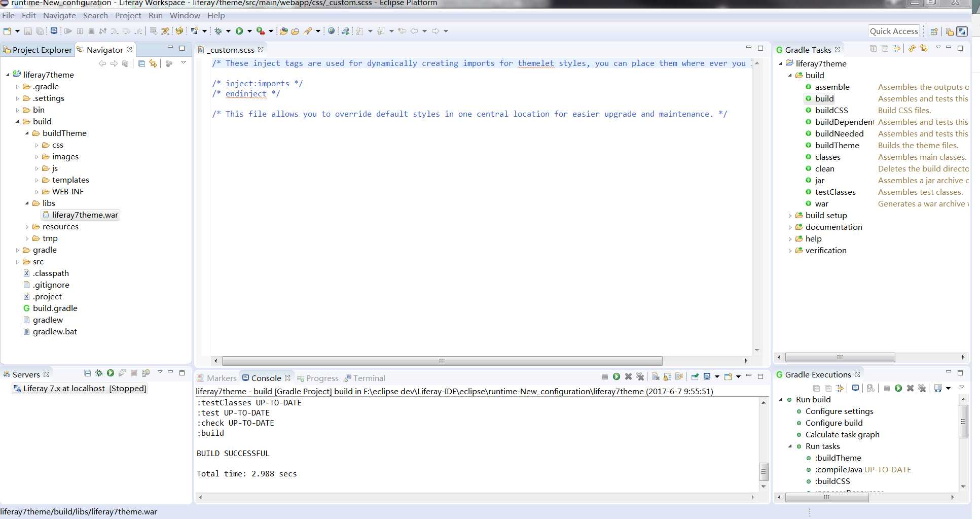
Task: Click the New file wizard icon in main toolbar
Action: point(7,31)
